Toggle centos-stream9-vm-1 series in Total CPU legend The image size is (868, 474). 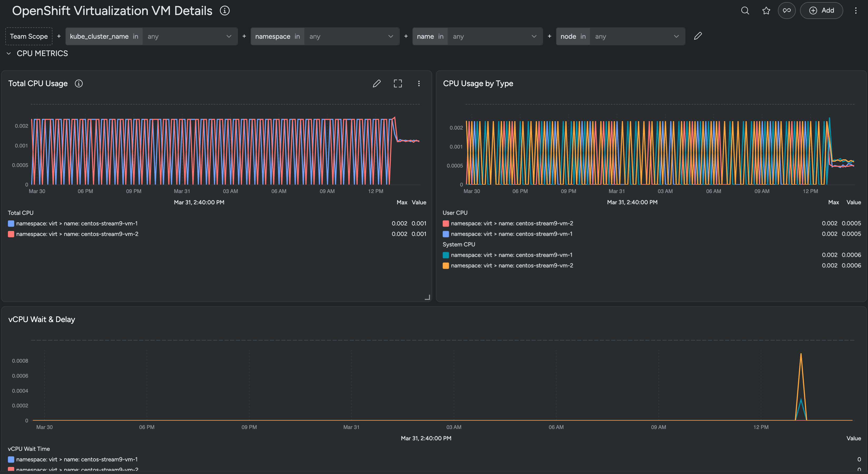tap(76, 224)
